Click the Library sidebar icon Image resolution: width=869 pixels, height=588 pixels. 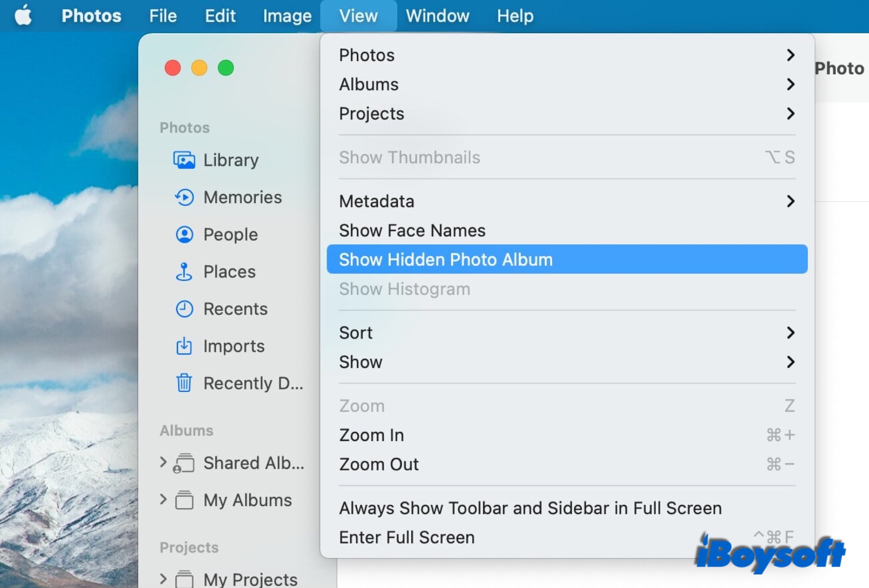pos(184,160)
